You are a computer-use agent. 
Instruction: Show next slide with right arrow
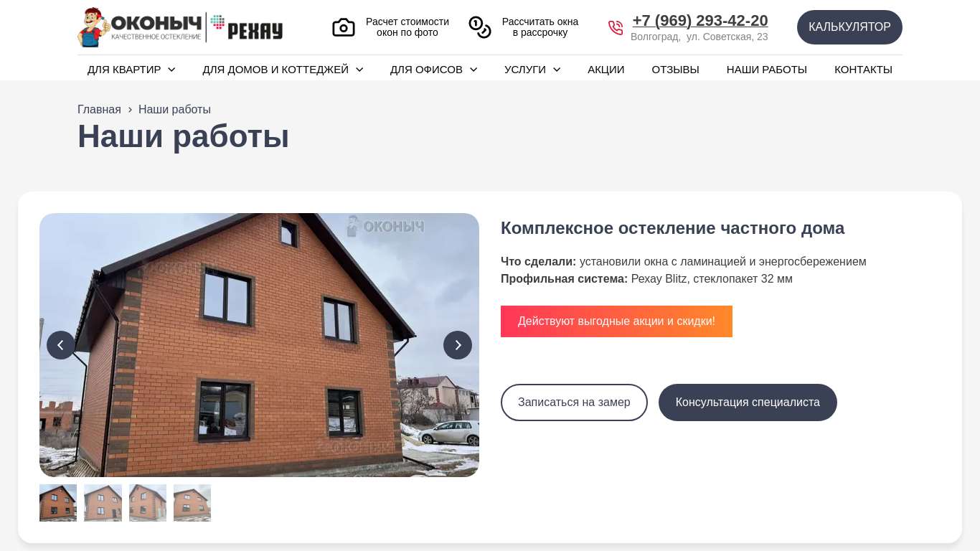click(458, 345)
